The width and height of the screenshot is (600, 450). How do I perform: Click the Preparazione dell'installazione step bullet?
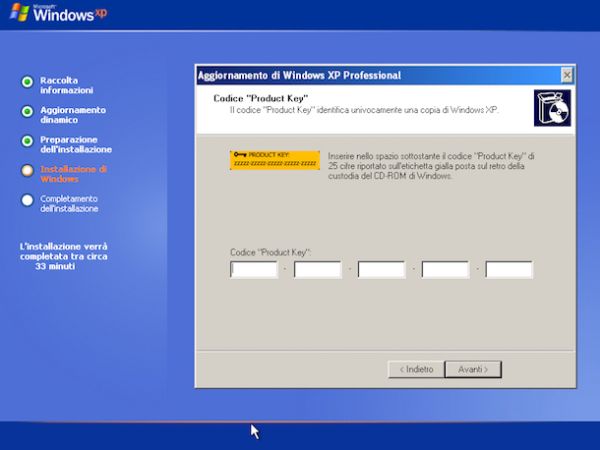point(28,140)
